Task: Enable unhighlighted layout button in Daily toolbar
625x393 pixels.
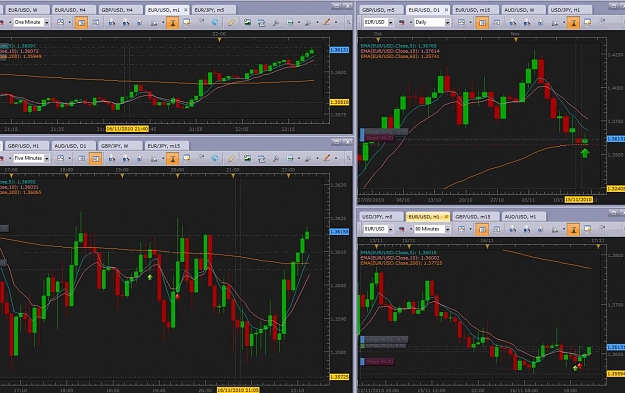Action: 497,23
